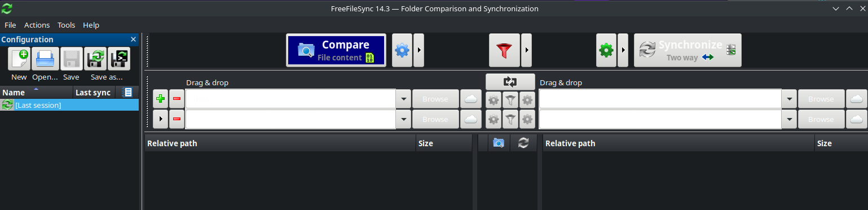This screenshot has height=210, width=868.
Task: Open cloud access for first left folder
Action: tap(471, 99)
